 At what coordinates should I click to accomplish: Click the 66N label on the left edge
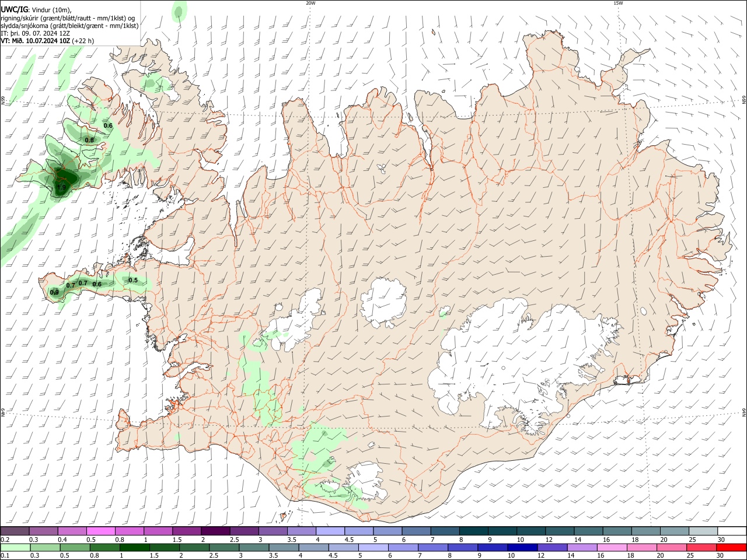tap(3, 100)
